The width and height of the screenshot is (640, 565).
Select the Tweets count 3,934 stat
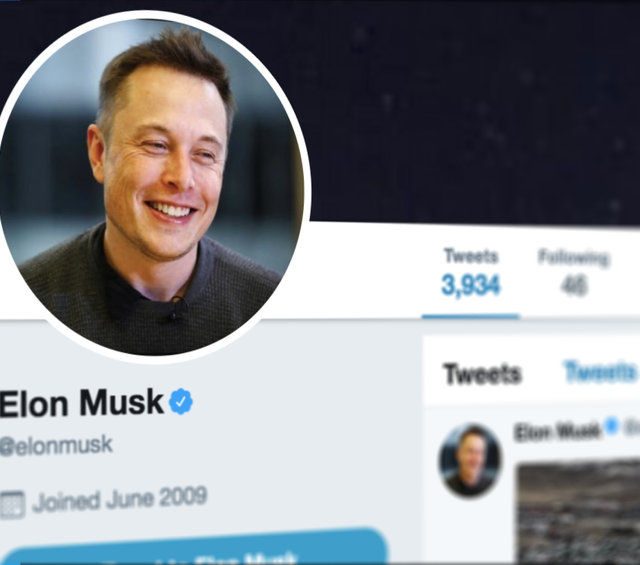click(x=471, y=272)
